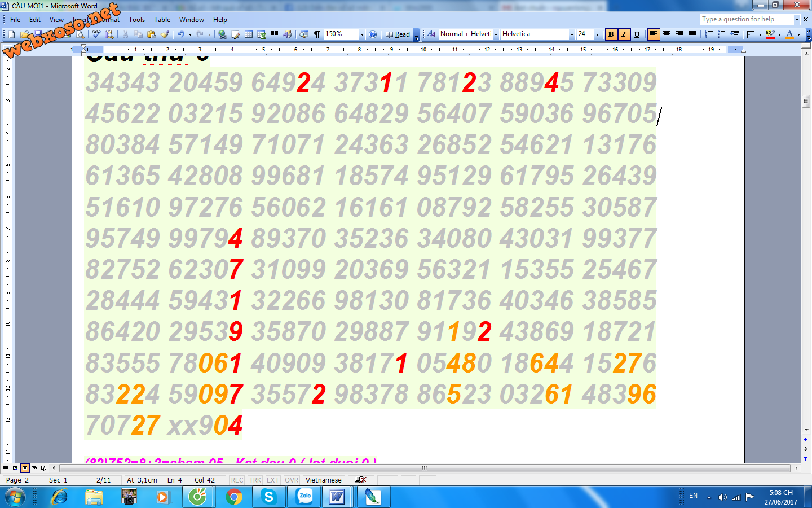Toggle Show/Hide paragraph marks
This screenshot has width=812, height=508.
click(x=317, y=34)
